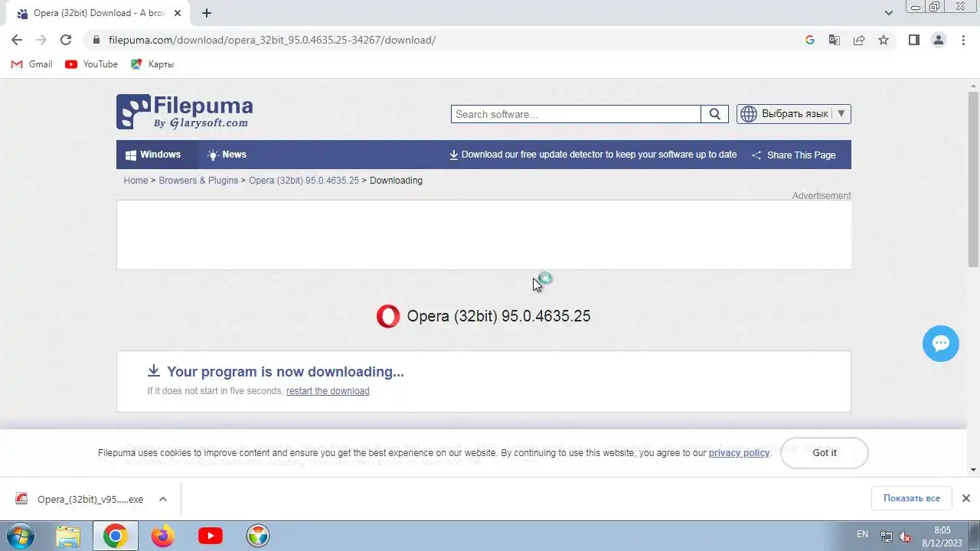Go back with the browser back arrow
The width and height of the screenshot is (980, 551).
coord(17,40)
